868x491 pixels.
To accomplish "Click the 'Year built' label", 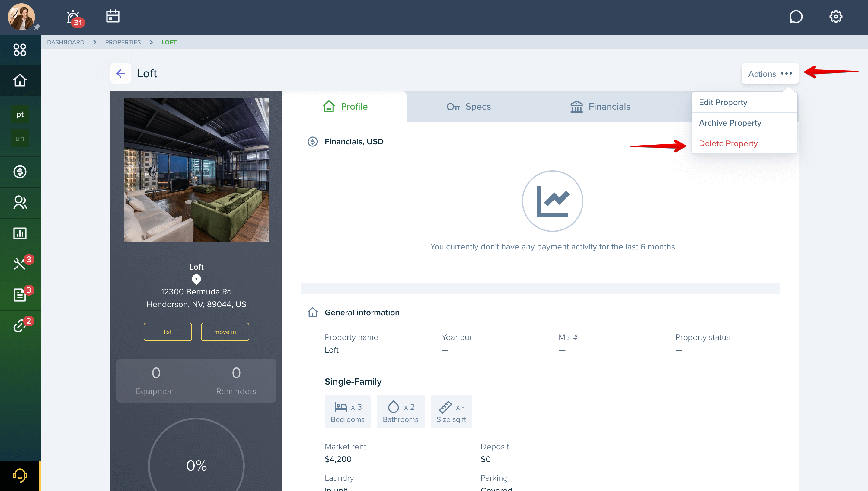I will point(458,337).
